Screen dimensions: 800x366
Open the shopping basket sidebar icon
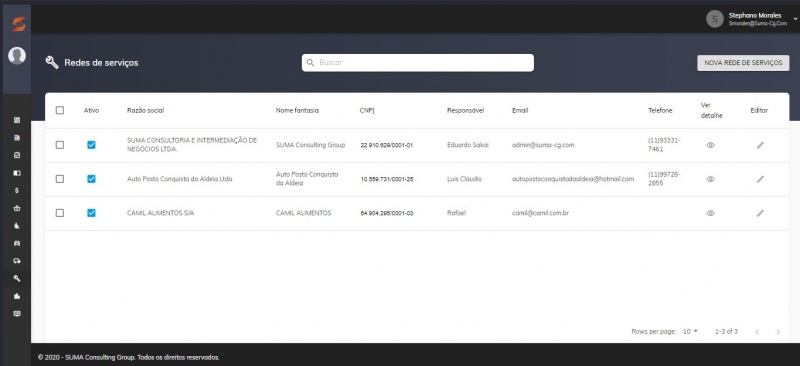coord(17,208)
